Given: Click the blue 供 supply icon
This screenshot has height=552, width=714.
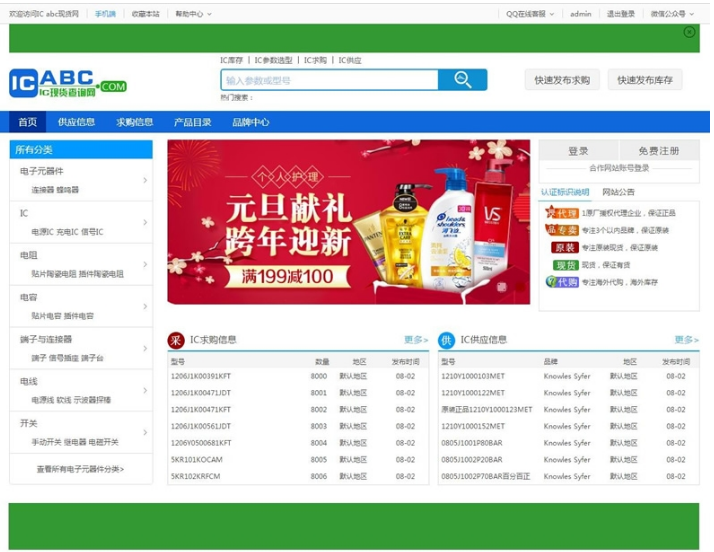Looking at the screenshot, I should [x=446, y=340].
